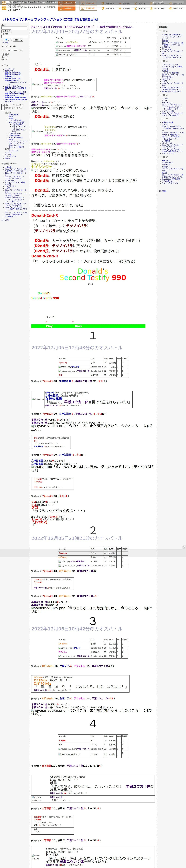Click 2022年12月05日12時48分のカオスバトル heading

click(77, 348)
